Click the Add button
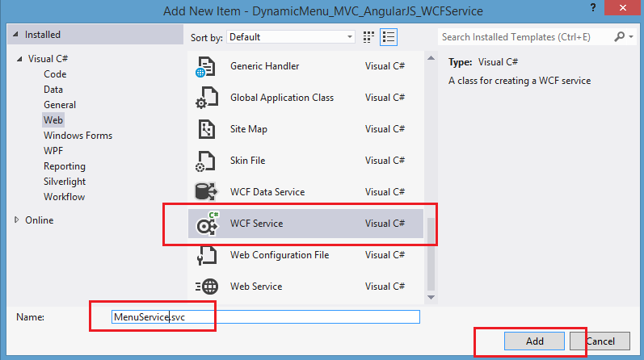The height and width of the screenshot is (360, 644). click(x=535, y=341)
